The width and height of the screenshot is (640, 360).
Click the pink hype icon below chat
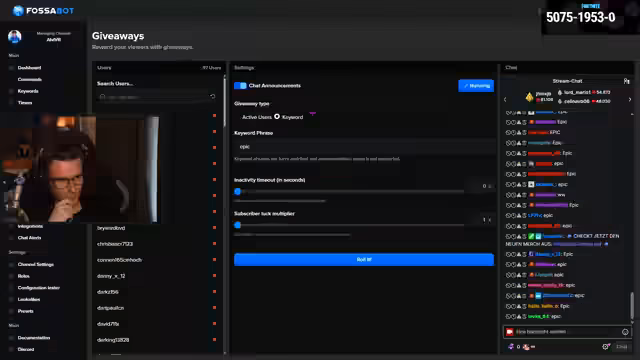tap(527, 347)
